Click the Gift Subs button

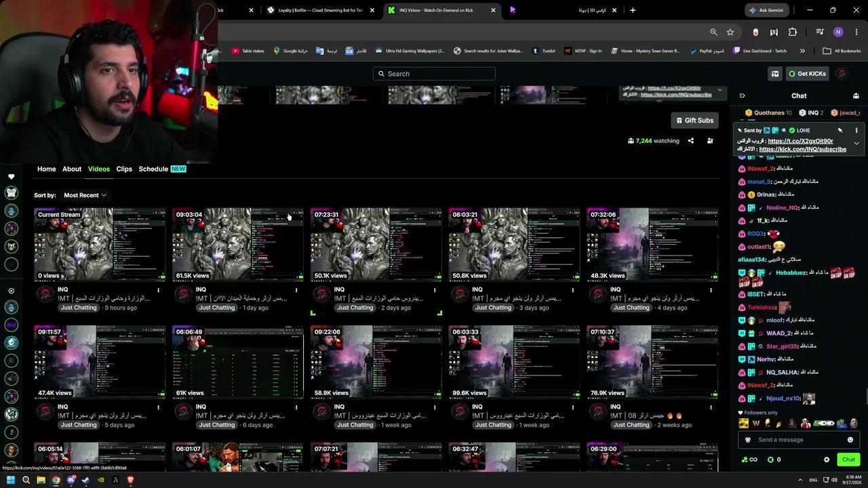695,121
